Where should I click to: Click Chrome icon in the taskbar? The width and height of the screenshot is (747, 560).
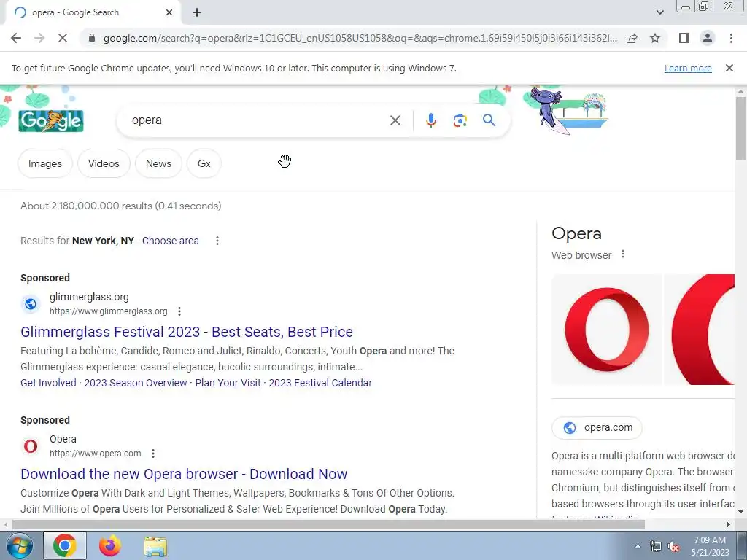click(x=65, y=545)
